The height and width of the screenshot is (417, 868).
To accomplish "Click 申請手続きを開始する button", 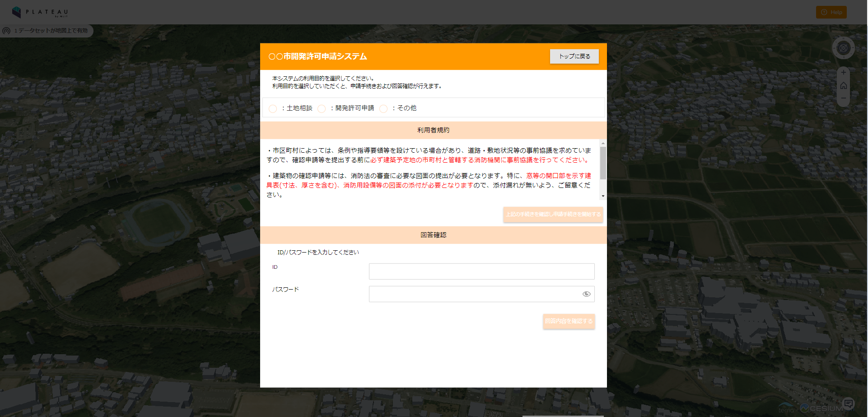I will point(553,215).
